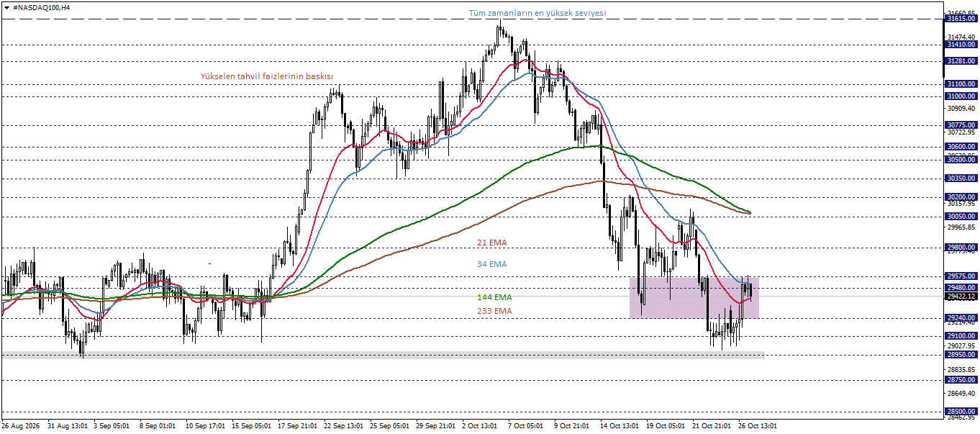Click the 21 Oct 21:01 time label
This screenshot has height=434, width=980.
pos(712,426)
